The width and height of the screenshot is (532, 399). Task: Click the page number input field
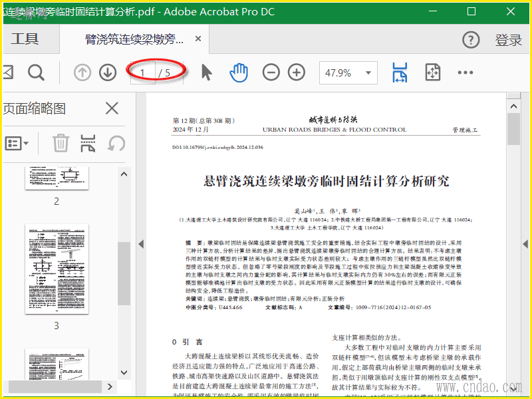coord(143,72)
